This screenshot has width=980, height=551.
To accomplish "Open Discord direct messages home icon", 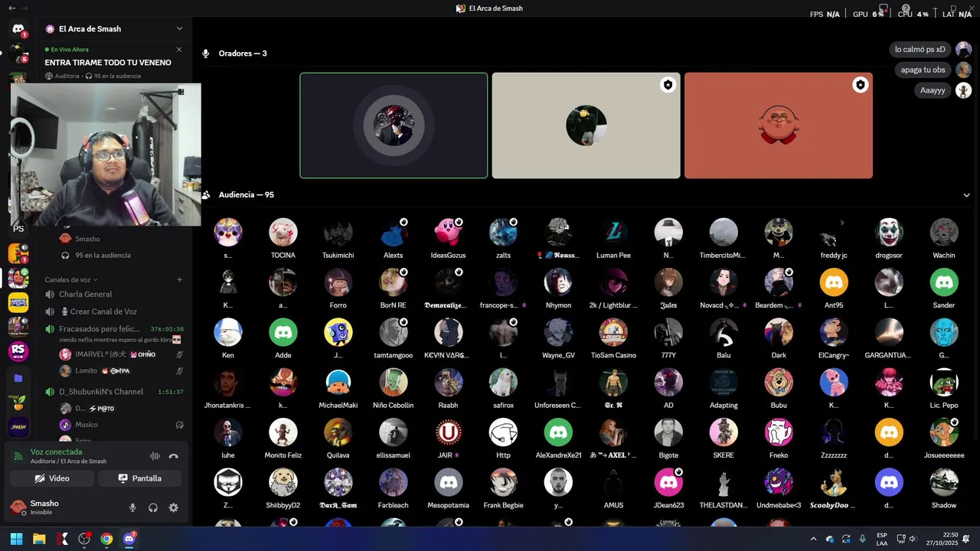I will pyautogui.click(x=18, y=29).
